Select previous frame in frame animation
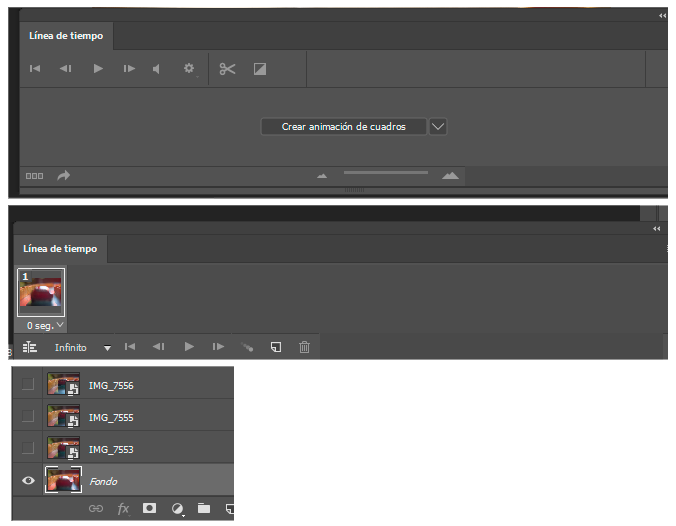This screenshot has width=676, height=526. point(159,347)
